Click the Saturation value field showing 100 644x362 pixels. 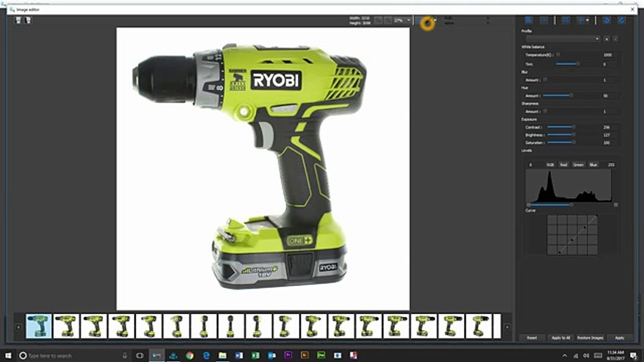[610, 143]
